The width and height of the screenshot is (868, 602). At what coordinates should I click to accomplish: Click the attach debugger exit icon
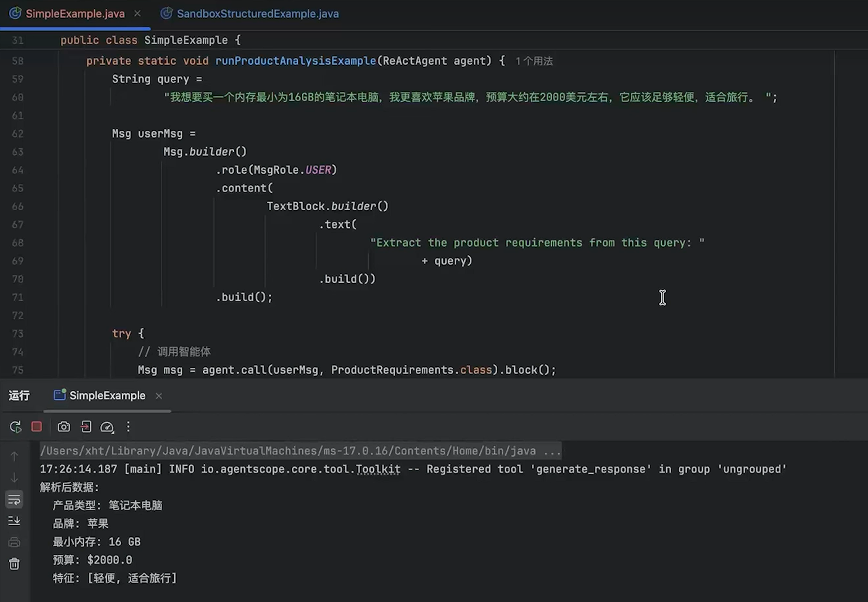[x=86, y=427]
